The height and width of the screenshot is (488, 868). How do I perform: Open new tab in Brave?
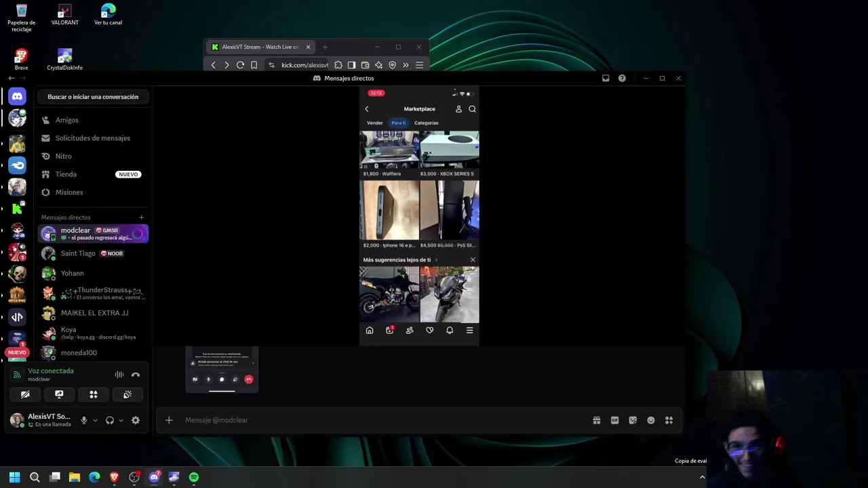pyautogui.click(x=325, y=47)
